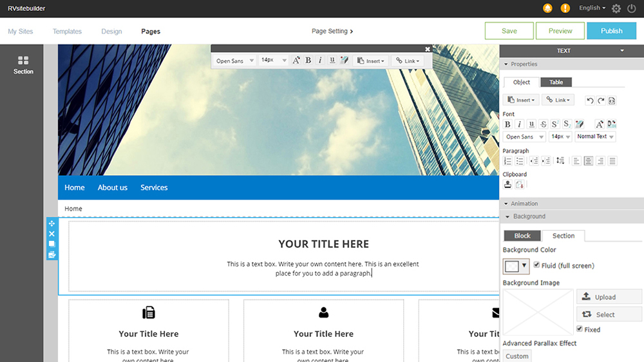
Task: Click the bold icon in floating toolbar
Action: pos(308,61)
